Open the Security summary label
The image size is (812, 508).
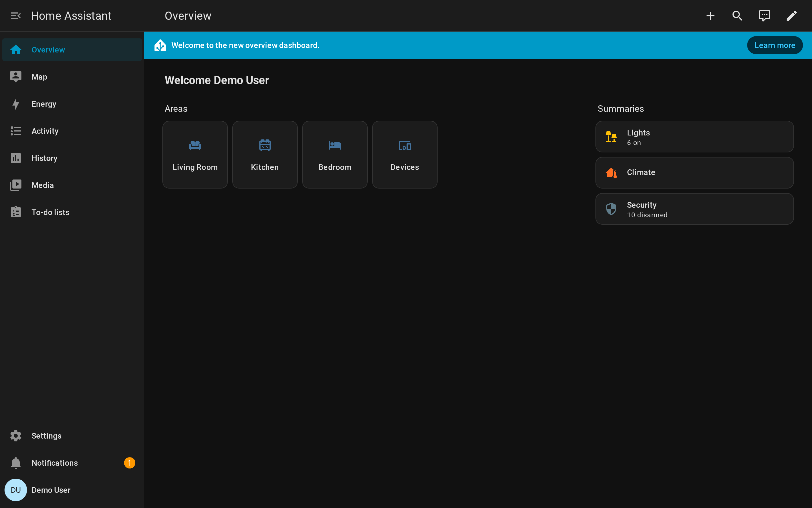pos(642,205)
